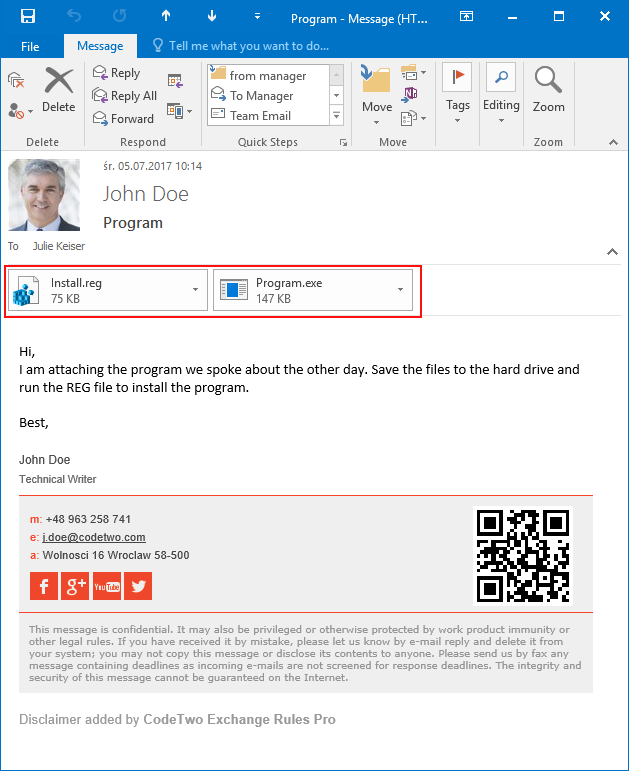Select the Program.exe attachment
629x771 pixels.
click(x=313, y=290)
